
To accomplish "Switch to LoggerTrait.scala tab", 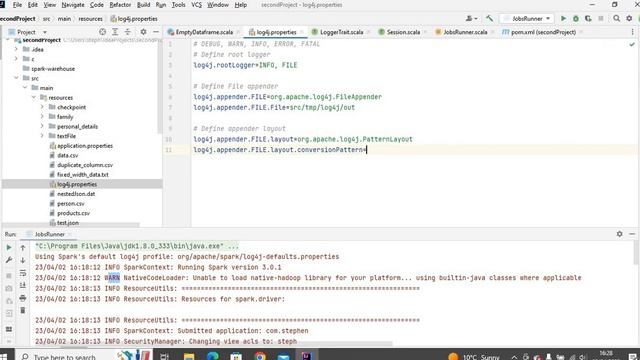I will (341, 32).
